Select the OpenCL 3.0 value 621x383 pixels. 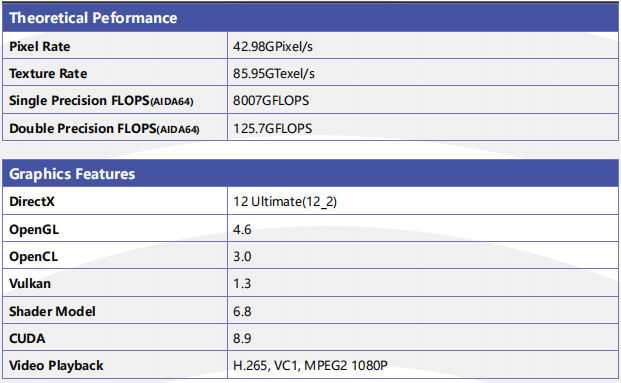pos(242,256)
